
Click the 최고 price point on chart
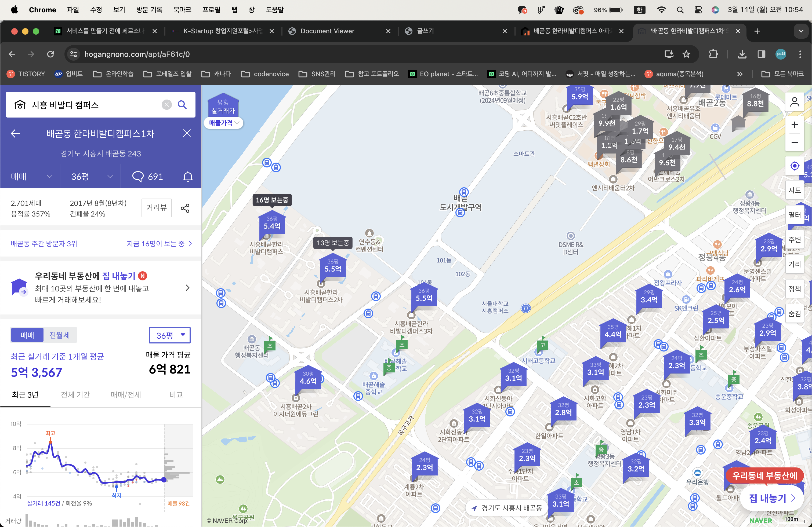[50, 442]
